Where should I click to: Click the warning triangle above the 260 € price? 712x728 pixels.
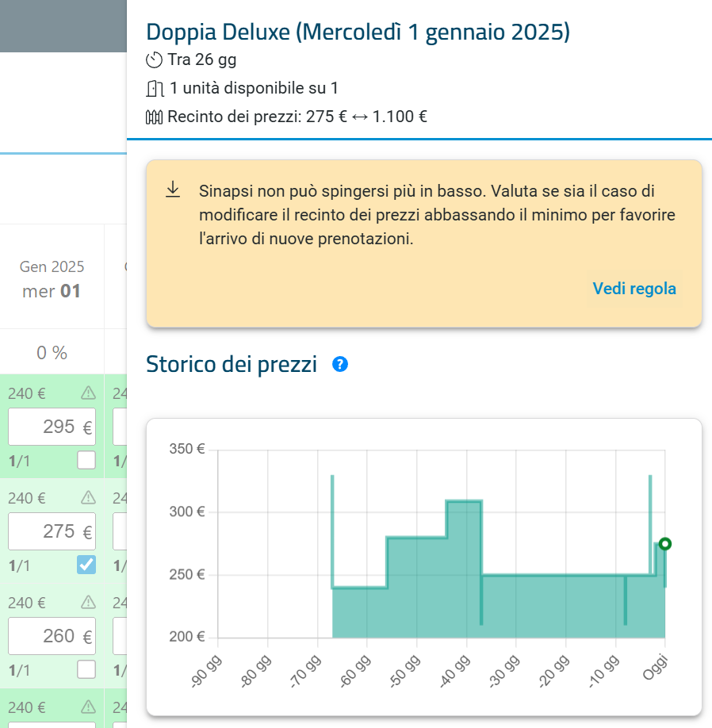[x=88, y=602]
